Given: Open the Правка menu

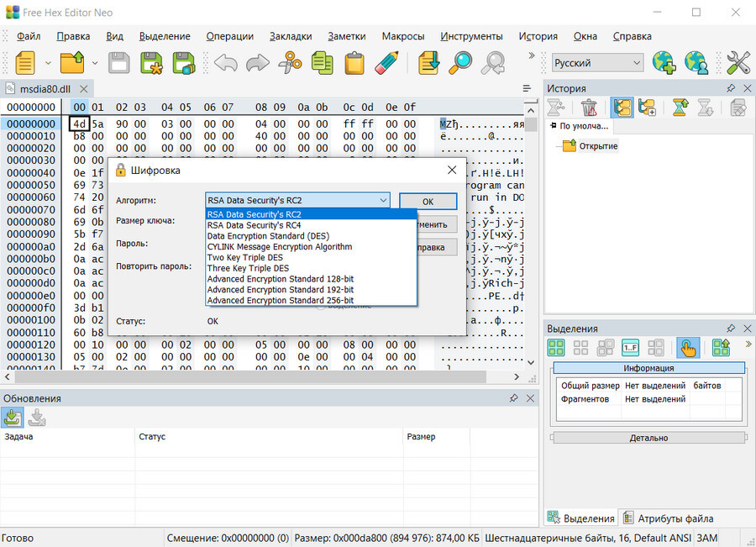Looking at the screenshot, I should (73, 36).
